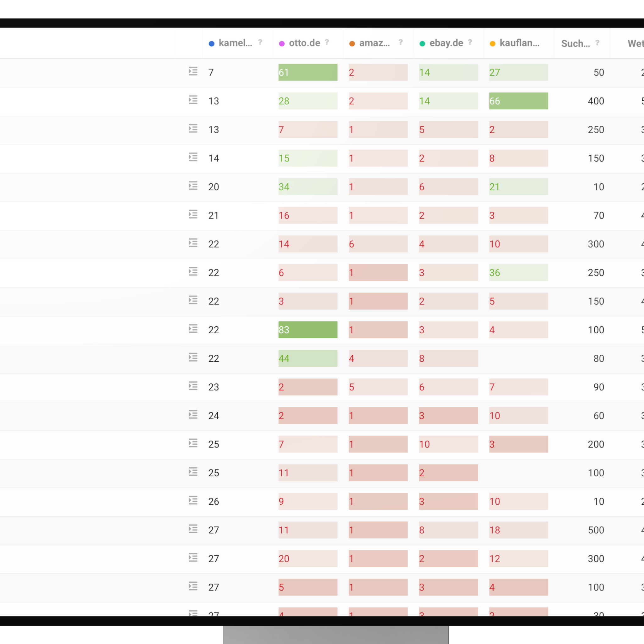Select the kaufland cell showing 66
This screenshot has width=644, height=644.
(x=518, y=101)
